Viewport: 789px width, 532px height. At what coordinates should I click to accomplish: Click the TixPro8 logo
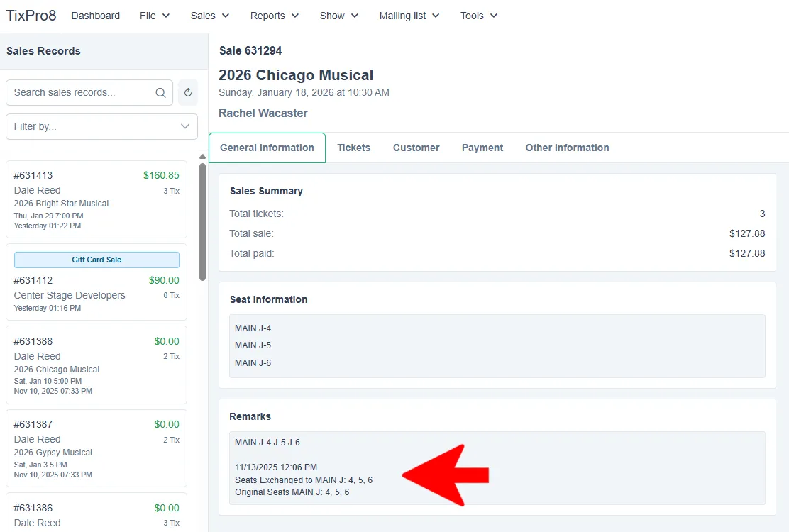tap(31, 16)
